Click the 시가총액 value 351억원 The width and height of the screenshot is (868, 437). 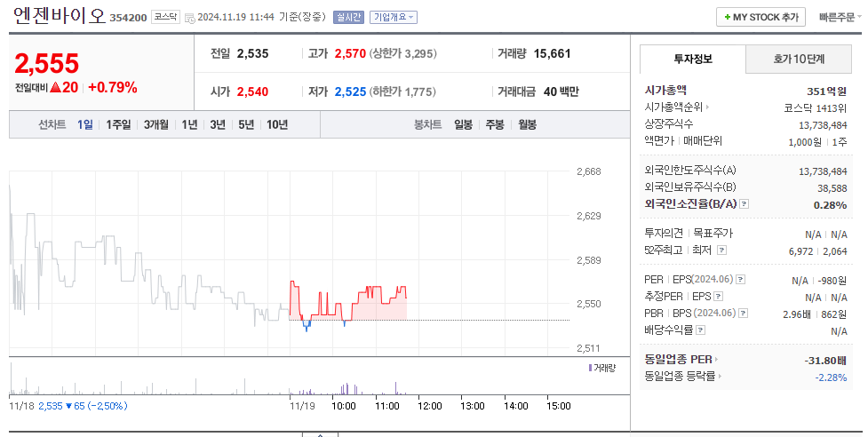(x=826, y=91)
